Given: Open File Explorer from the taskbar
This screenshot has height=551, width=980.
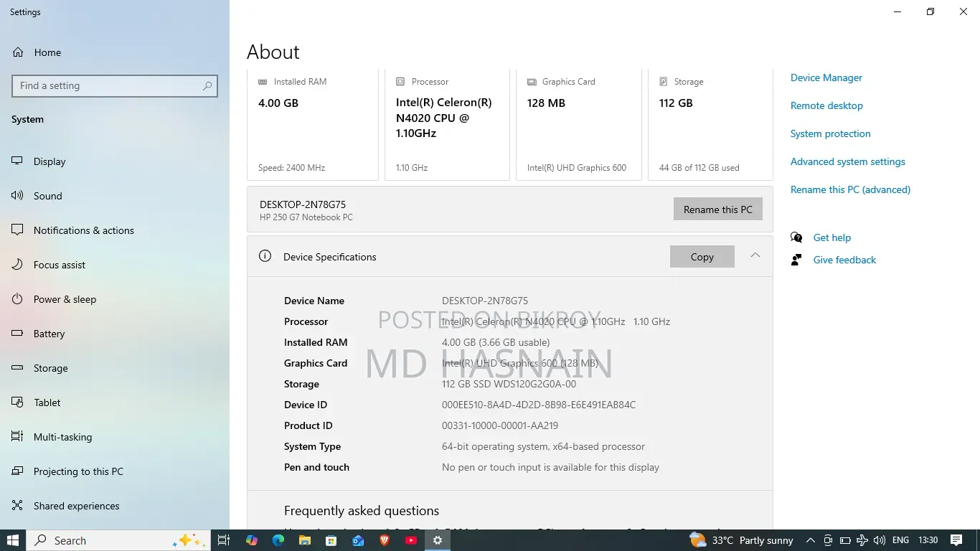Looking at the screenshot, I should [305, 540].
